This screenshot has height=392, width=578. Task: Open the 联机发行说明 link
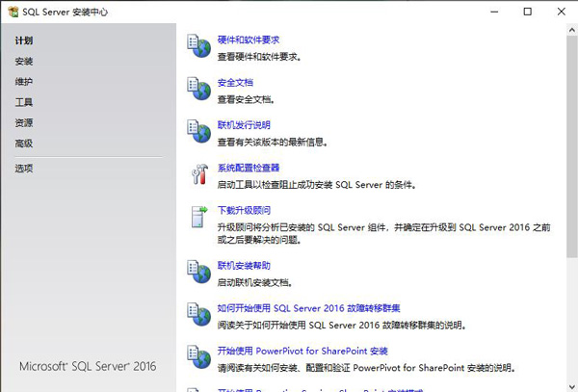[244, 125]
